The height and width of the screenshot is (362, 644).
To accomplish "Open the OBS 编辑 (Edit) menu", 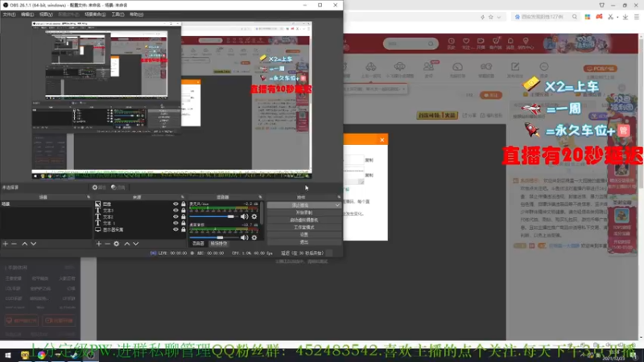I will click(27, 14).
